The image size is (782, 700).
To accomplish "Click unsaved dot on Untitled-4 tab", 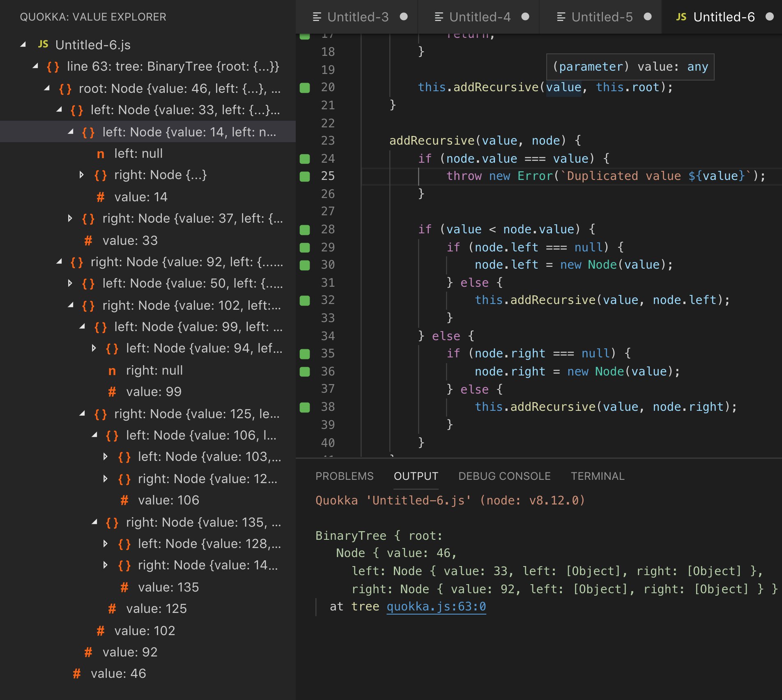I will click(x=525, y=16).
